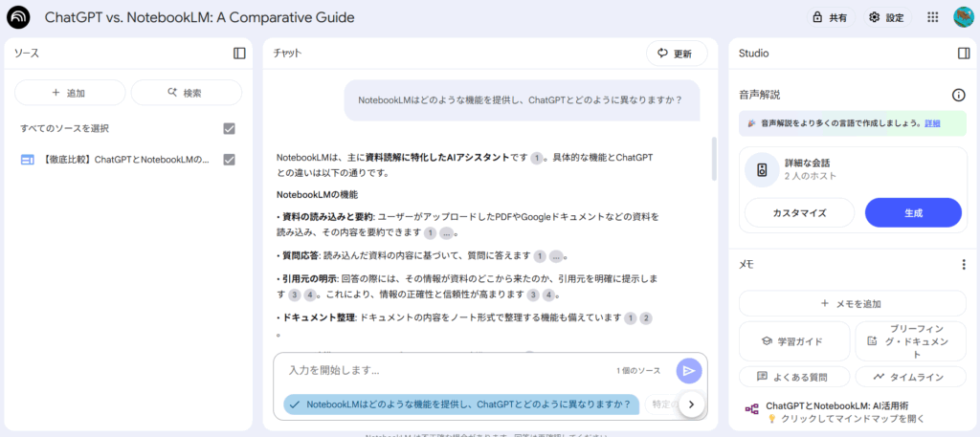Image resolution: width=980 pixels, height=437 pixels.
Task: Open the 詳細 link in audio banner
Action: (932, 123)
